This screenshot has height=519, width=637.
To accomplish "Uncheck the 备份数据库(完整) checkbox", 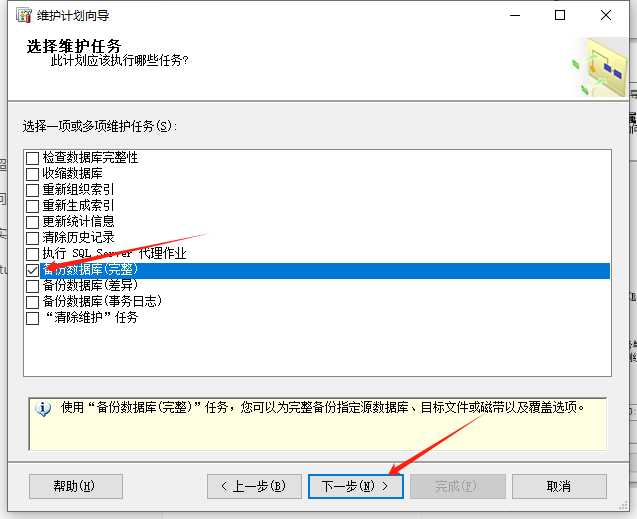I will click(x=32, y=270).
